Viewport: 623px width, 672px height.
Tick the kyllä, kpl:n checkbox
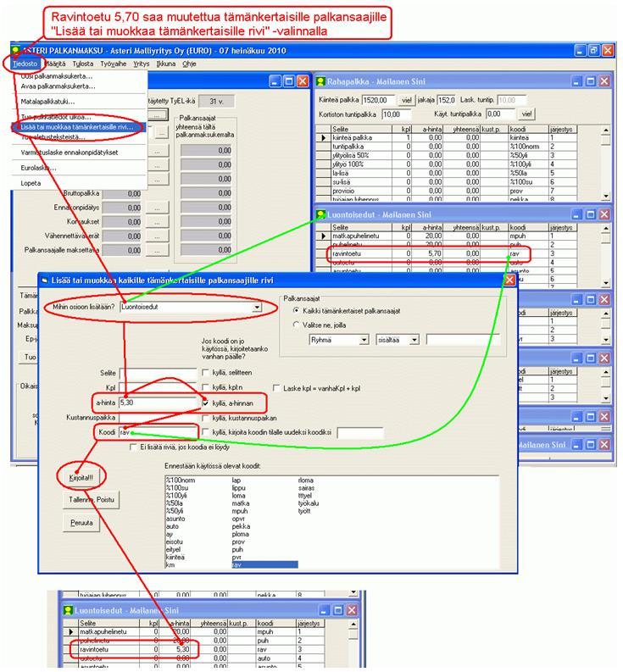point(205,387)
